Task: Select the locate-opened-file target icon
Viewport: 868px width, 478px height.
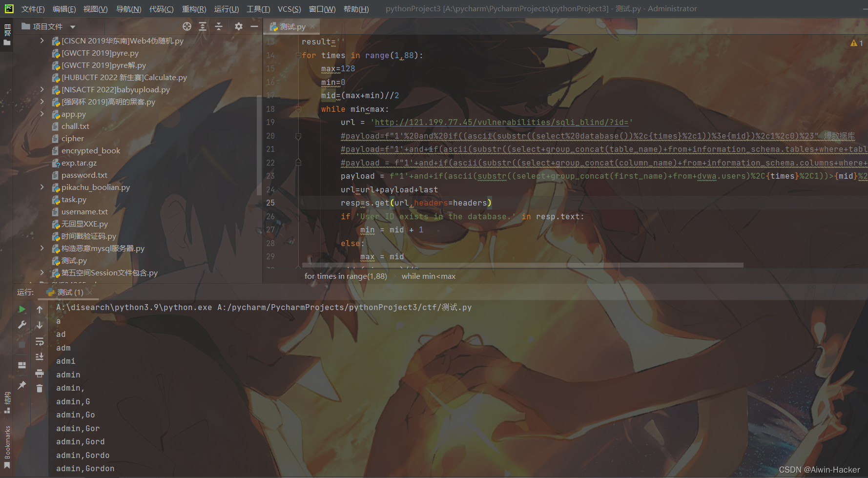Action: point(186,26)
